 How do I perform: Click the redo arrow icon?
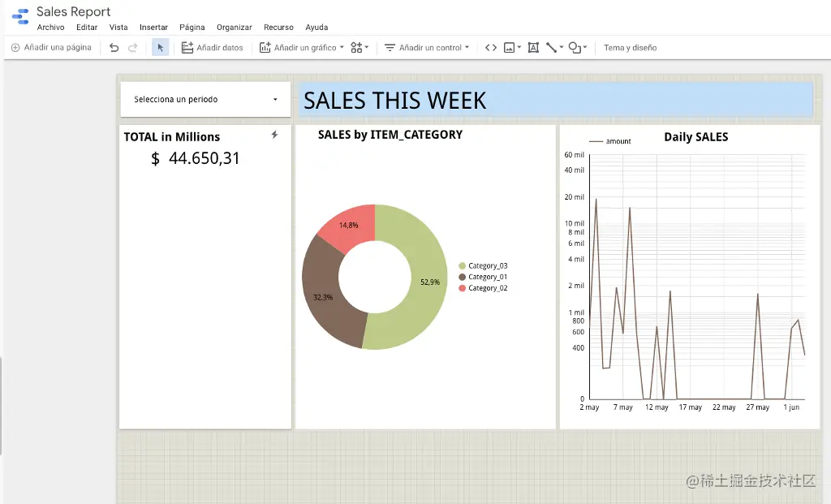tap(132, 48)
